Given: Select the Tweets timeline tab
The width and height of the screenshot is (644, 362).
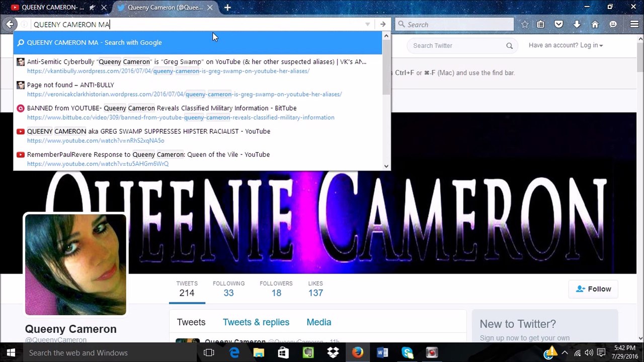Looking at the screenshot, I should pyautogui.click(x=191, y=322).
